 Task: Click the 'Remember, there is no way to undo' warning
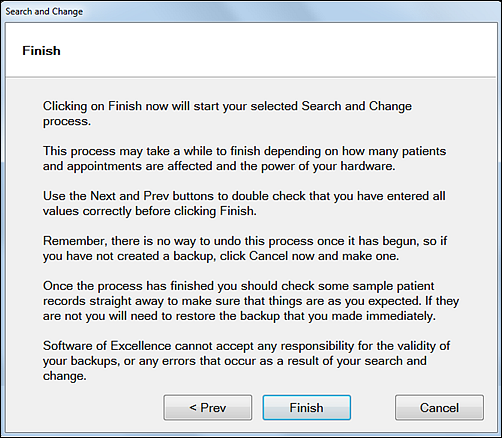(x=245, y=248)
